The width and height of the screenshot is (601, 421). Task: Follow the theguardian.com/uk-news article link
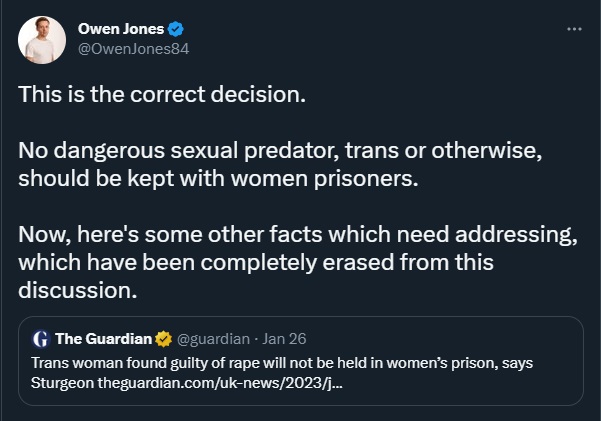point(220,383)
